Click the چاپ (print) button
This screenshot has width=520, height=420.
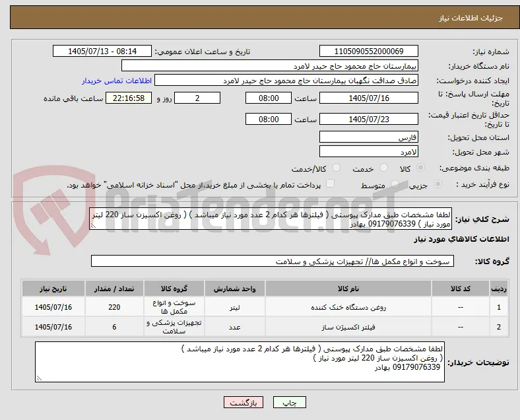pyautogui.click(x=289, y=402)
